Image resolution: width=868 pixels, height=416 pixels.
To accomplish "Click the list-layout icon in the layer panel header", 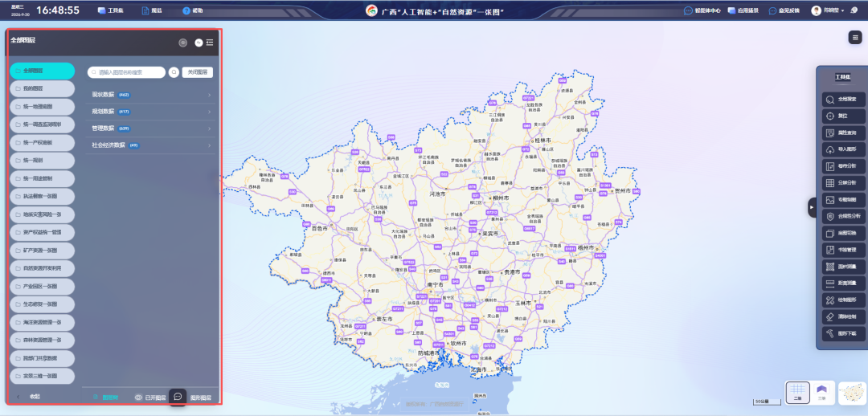I will tap(210, 42).
